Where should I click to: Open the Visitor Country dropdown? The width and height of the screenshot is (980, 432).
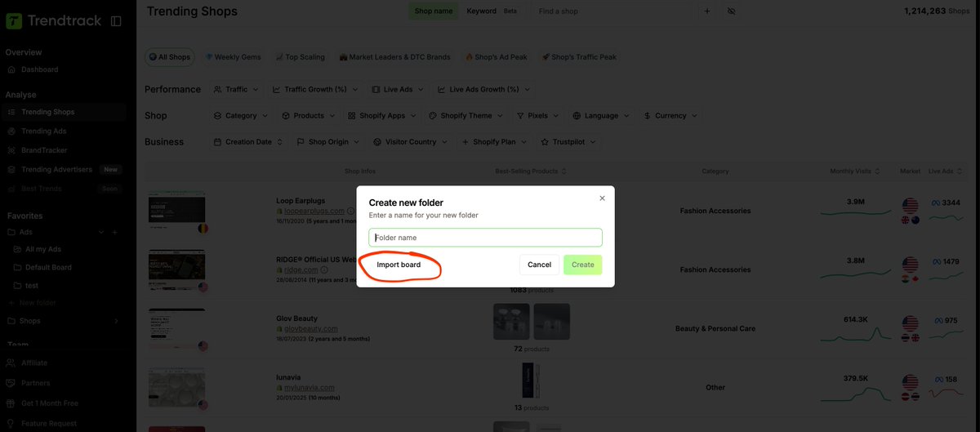[x=410, y=142]
